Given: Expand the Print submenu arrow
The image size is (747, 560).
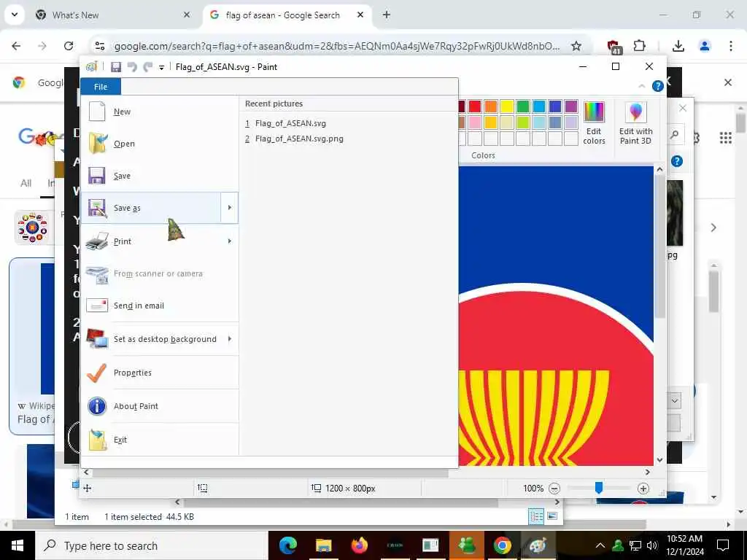Looking at the screenshot, I should coord(230,241).
